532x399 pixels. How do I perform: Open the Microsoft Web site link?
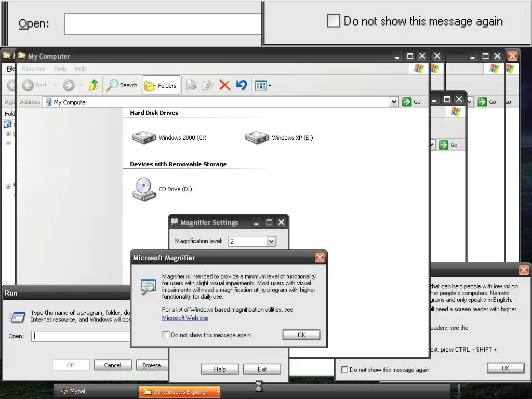coord(185,318)
